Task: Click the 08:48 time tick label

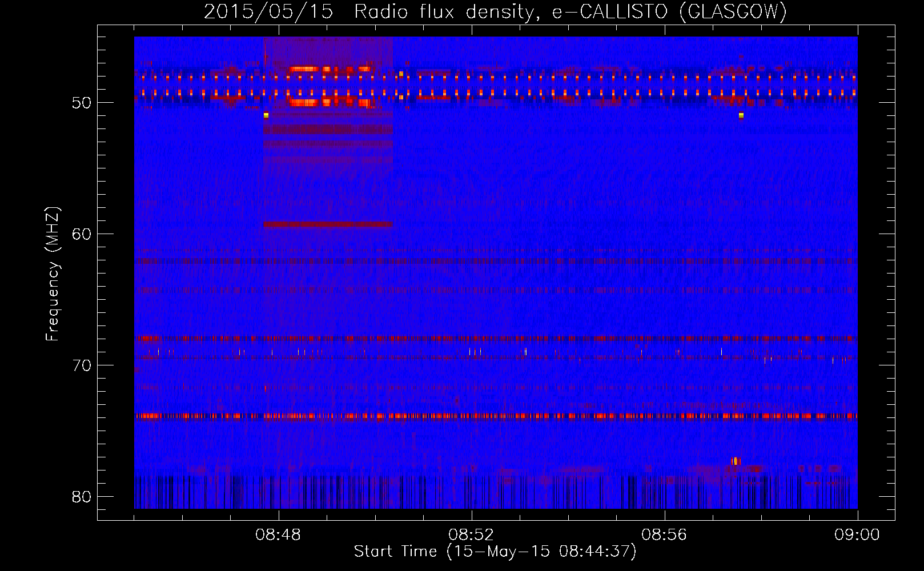Action: [278, 535]
